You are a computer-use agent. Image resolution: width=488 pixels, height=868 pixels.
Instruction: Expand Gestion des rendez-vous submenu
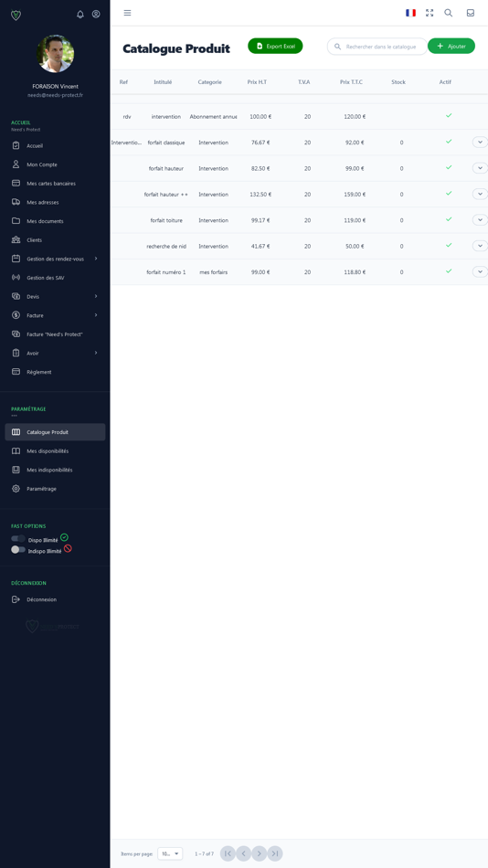pyautogui.click(x=54, y=259)
